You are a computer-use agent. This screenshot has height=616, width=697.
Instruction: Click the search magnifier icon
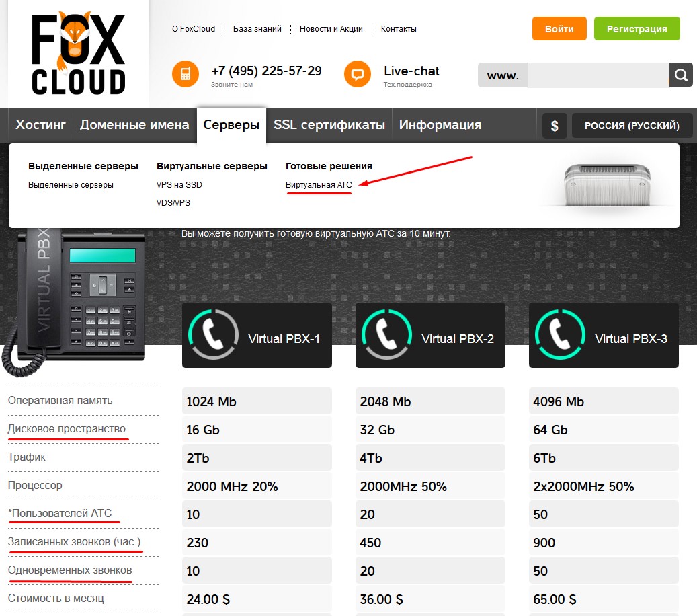pos(681,75)
